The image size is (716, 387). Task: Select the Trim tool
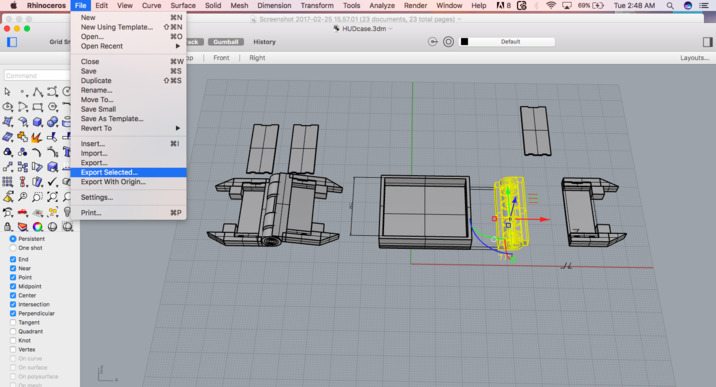(53, 137)
